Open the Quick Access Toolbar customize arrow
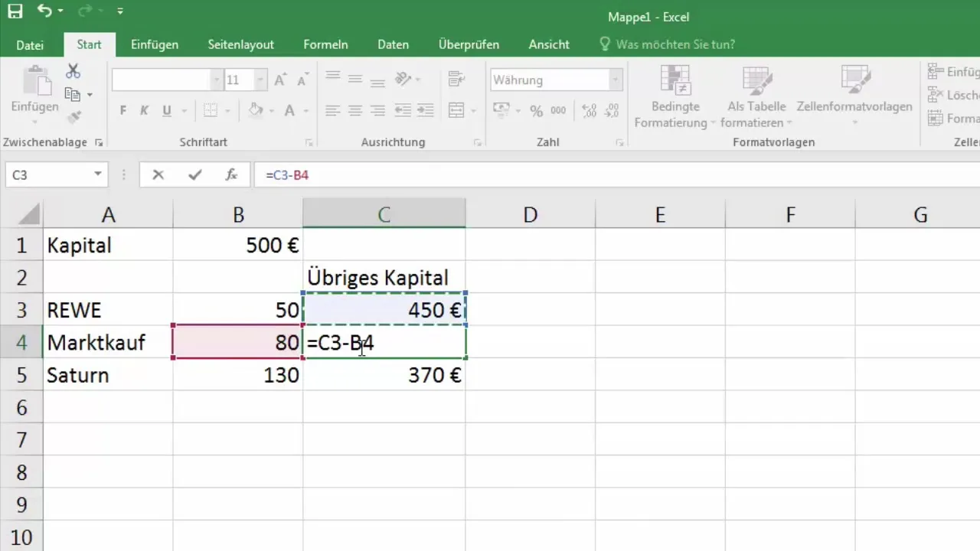980x551 pixels. (120, 12)
